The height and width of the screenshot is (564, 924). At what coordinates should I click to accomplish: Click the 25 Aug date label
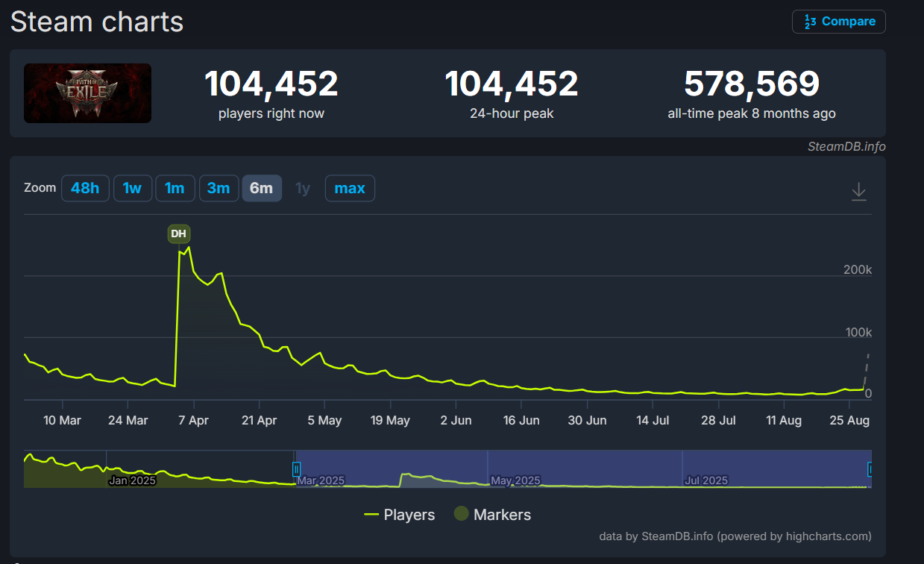pos(849,421)
